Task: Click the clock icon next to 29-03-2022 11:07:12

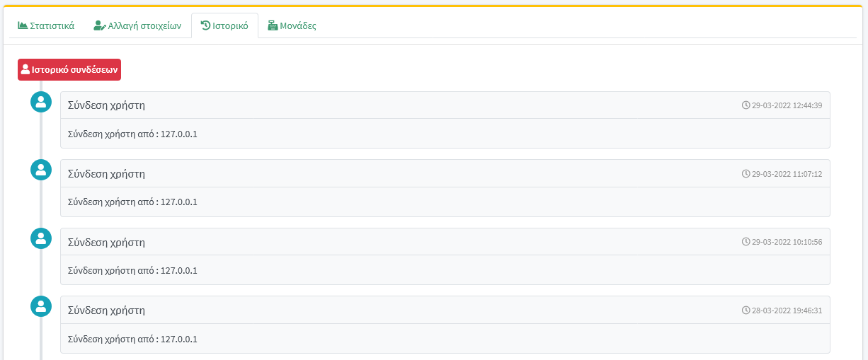Action: tap(746, 173)
